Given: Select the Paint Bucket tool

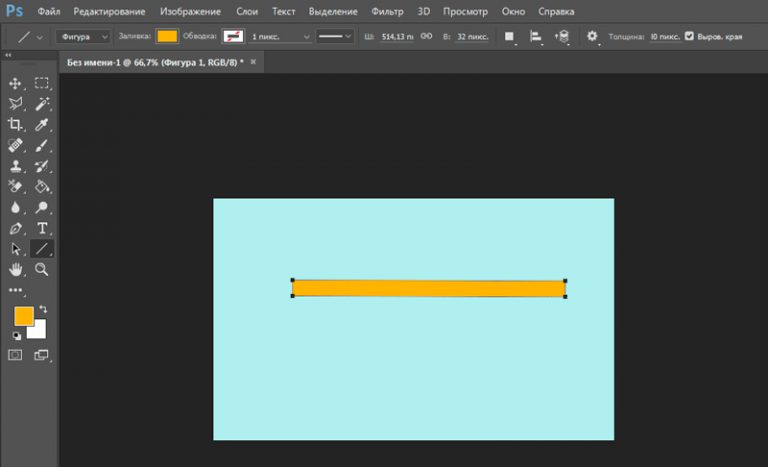Looking at the screenshot, I should pyautogui.click(x=42, y=187).
